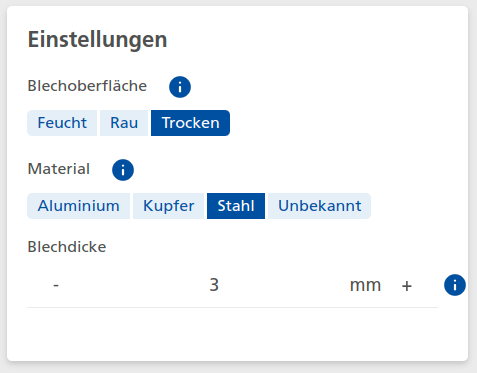Click the underline beneath the thickness input
Viewport: 477px width, 373px height.
232,307
